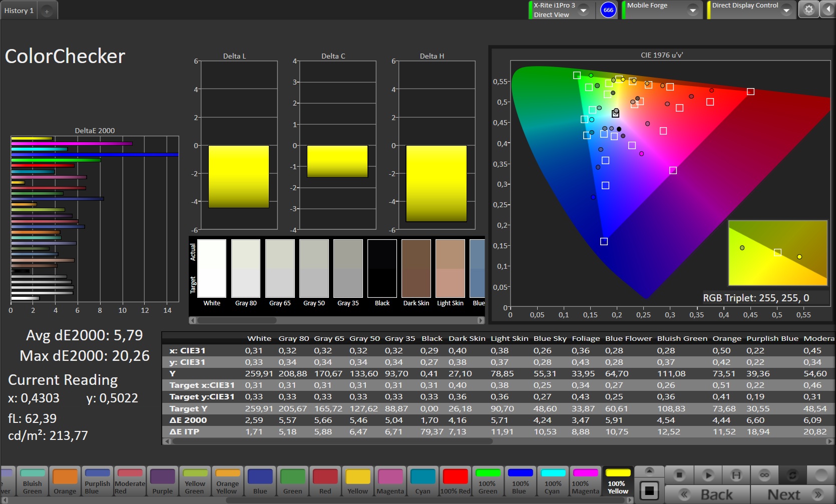Open the settings gear icon
This screenshot has height=504, width=836.
click(x=808, y=10)
